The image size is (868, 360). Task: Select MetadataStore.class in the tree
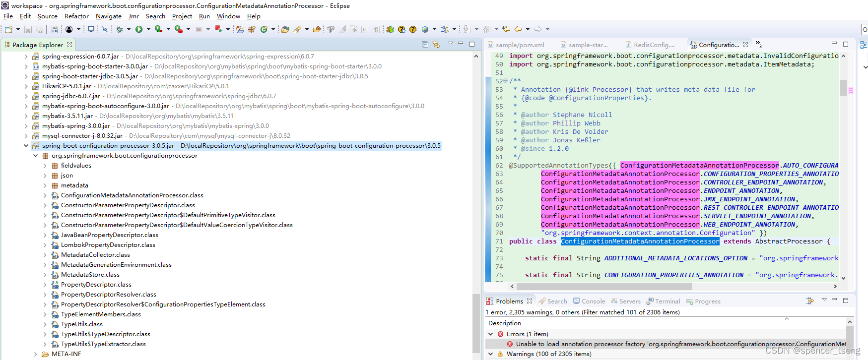[90, 275]
